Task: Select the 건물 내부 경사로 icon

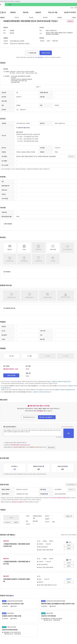Action: tap(65, 295)
